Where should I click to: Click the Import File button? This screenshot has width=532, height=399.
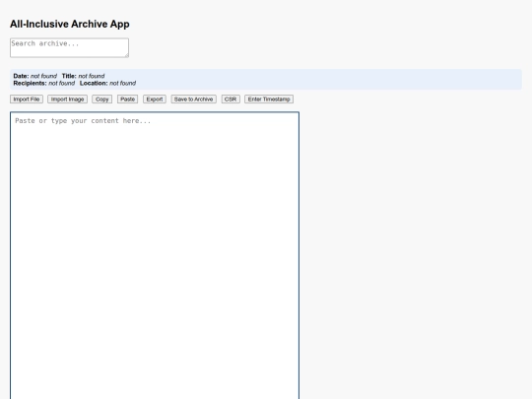click(x=27, y=100)
